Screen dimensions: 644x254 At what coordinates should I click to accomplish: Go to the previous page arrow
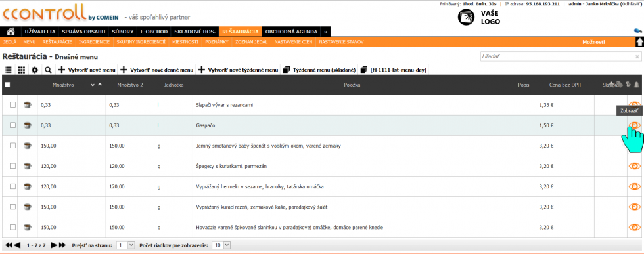(17, 245)
